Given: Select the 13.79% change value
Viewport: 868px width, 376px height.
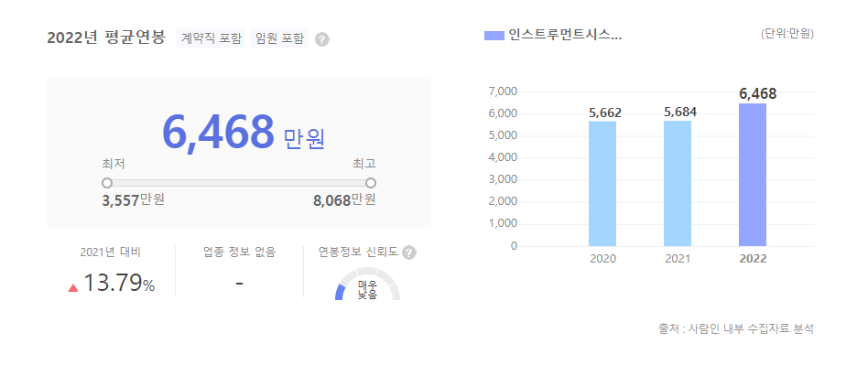Looking at the screenshot, I should coord(119,285).
